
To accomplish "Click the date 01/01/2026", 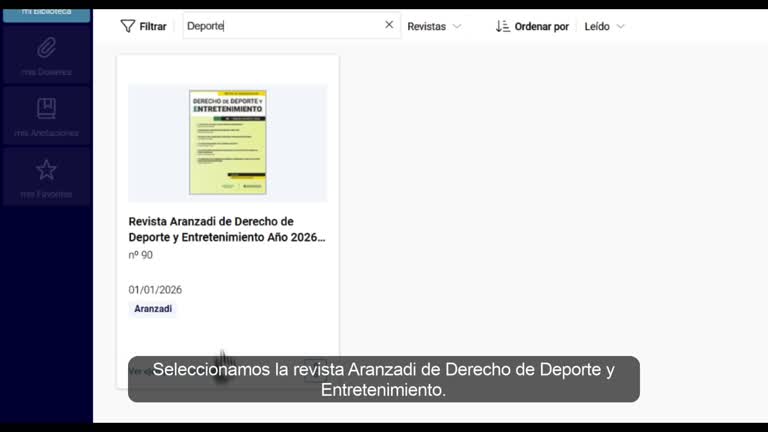I will [155, 290].
